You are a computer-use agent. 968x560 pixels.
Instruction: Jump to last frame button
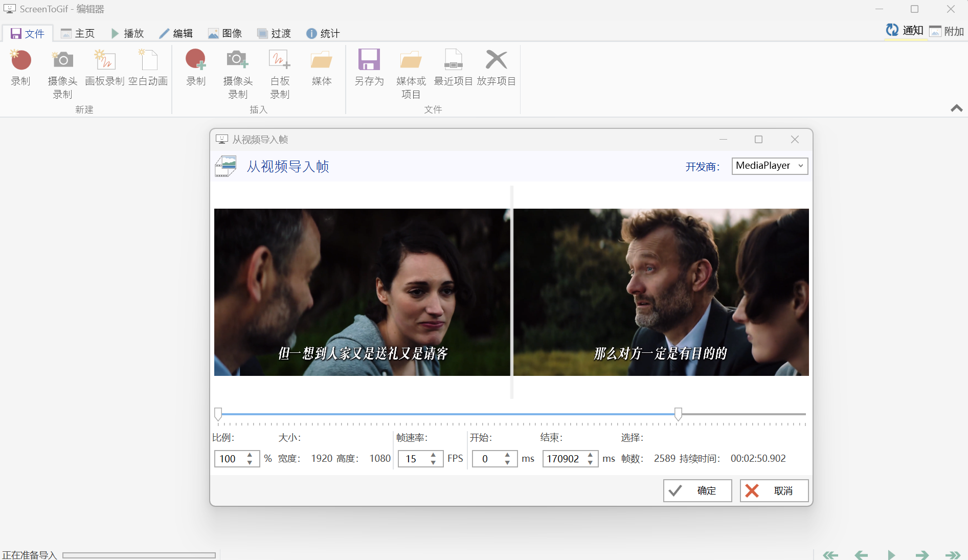point(953,555)
